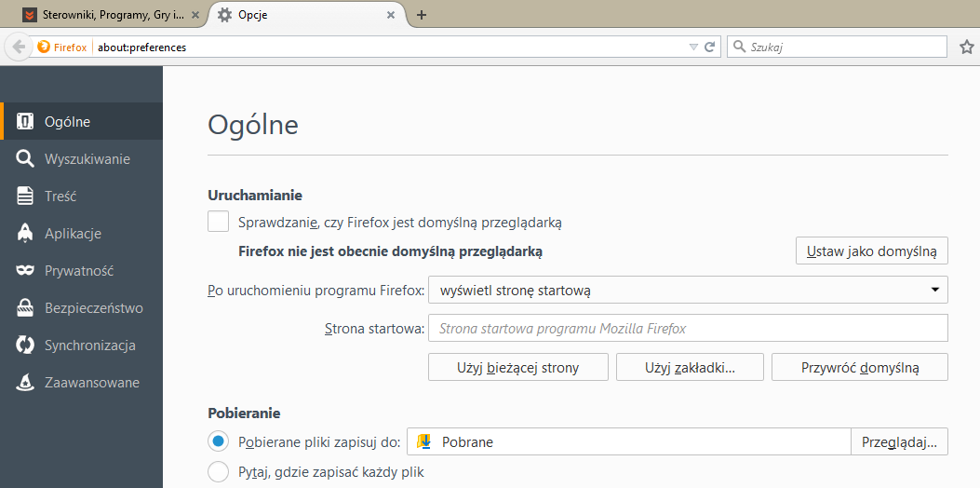980x488 pixels.
Task: Open a new tab with the plus button
Action: 422,15
